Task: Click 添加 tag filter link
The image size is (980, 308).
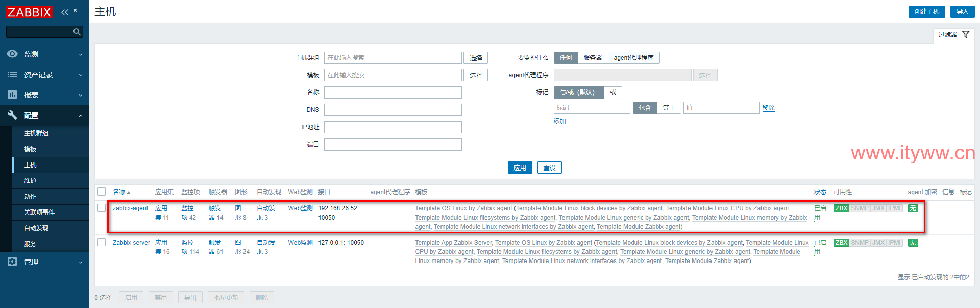Action: (560, 121)
